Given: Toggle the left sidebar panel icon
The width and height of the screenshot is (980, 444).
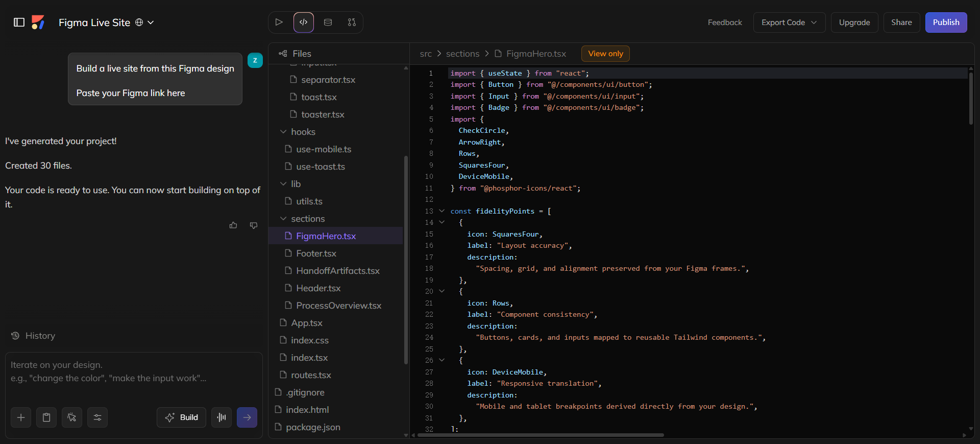Looking at the screenshot, I should click(x=19, y=22).
